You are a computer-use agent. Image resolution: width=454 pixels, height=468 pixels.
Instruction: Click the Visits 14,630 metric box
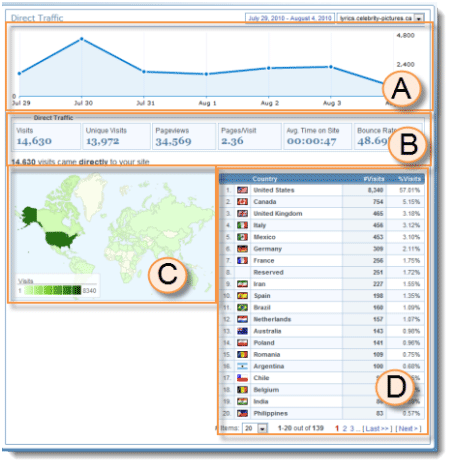pyautogui.click(x=47, y=136)
